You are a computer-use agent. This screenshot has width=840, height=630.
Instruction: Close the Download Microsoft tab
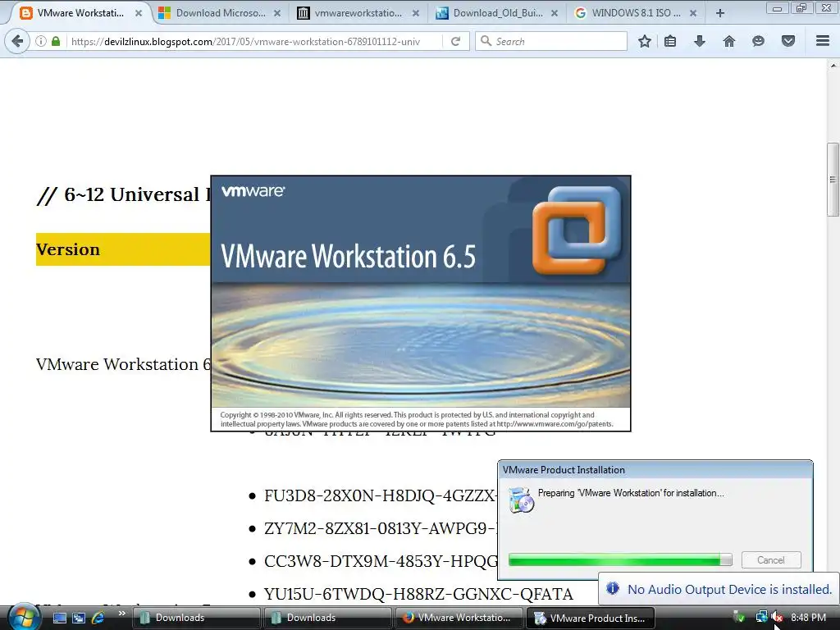tap(277, 13)
